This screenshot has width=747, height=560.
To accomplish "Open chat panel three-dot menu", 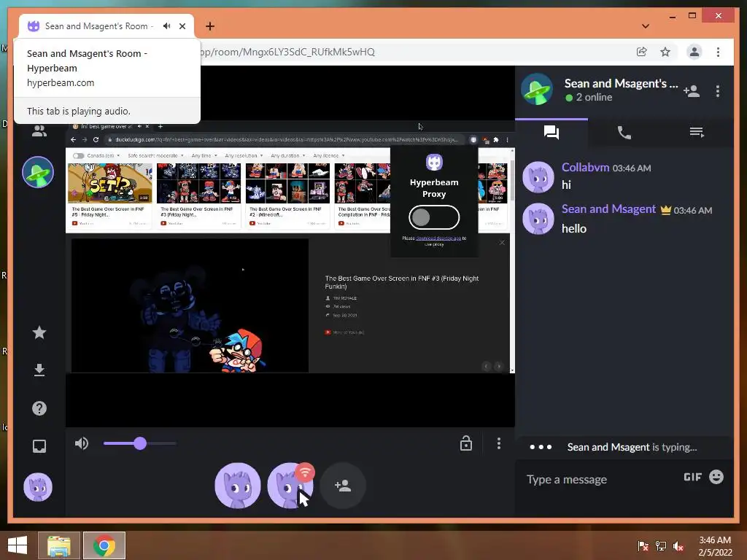I will point(718,91).
